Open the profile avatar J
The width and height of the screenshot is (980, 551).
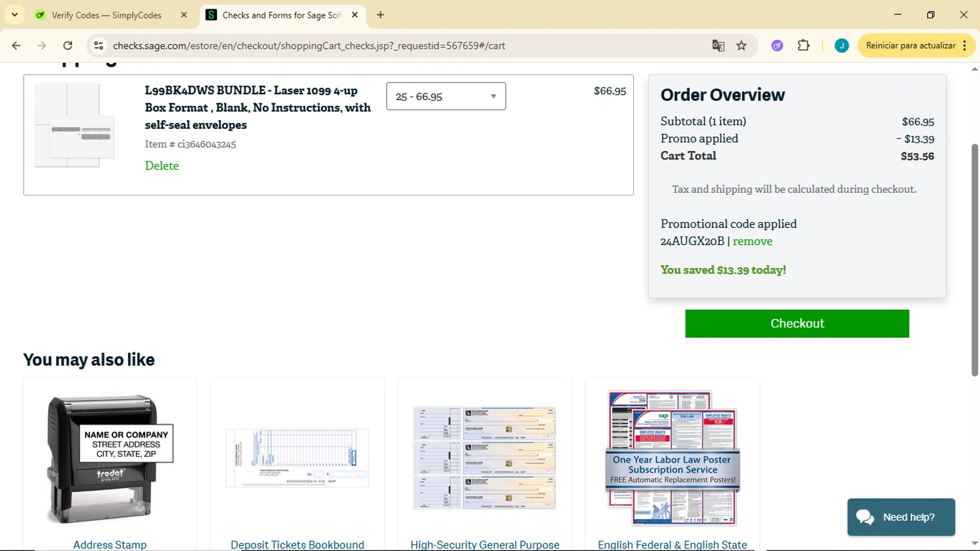841,46
